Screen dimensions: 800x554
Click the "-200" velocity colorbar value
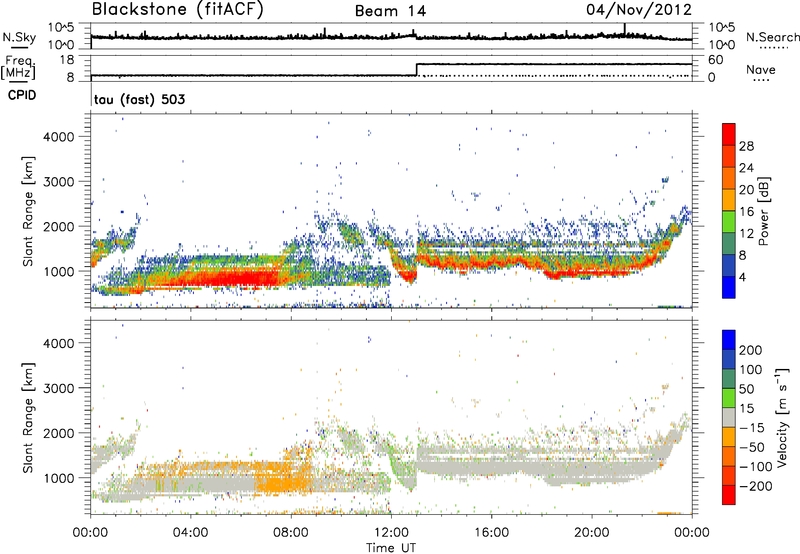click(755, 486)
